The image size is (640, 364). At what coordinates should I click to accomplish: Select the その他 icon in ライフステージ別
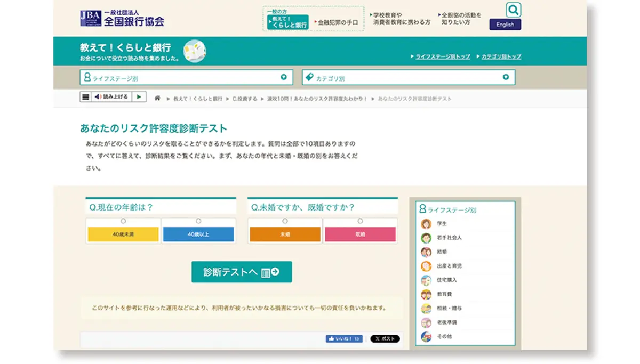pos(426,336)
